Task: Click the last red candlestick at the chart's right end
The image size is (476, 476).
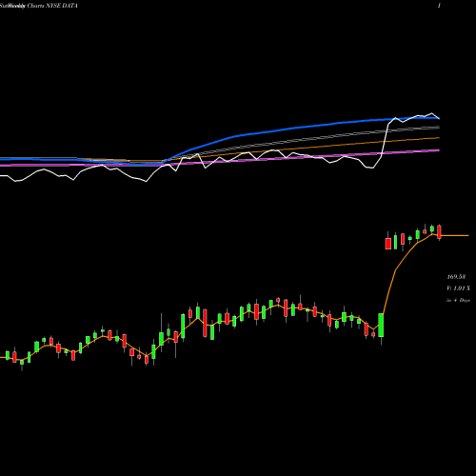Action: [x=439, y=232]
